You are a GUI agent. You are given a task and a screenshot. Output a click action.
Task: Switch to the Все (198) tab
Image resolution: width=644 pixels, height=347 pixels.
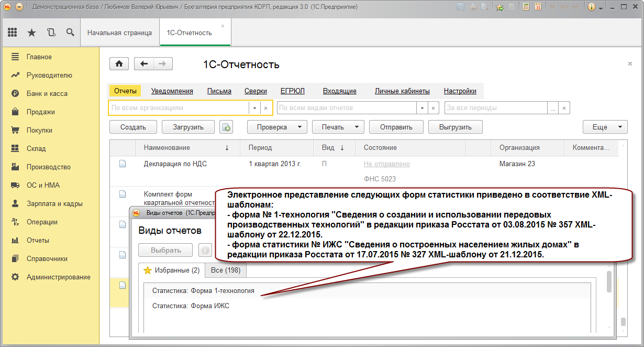pos(225,270)
